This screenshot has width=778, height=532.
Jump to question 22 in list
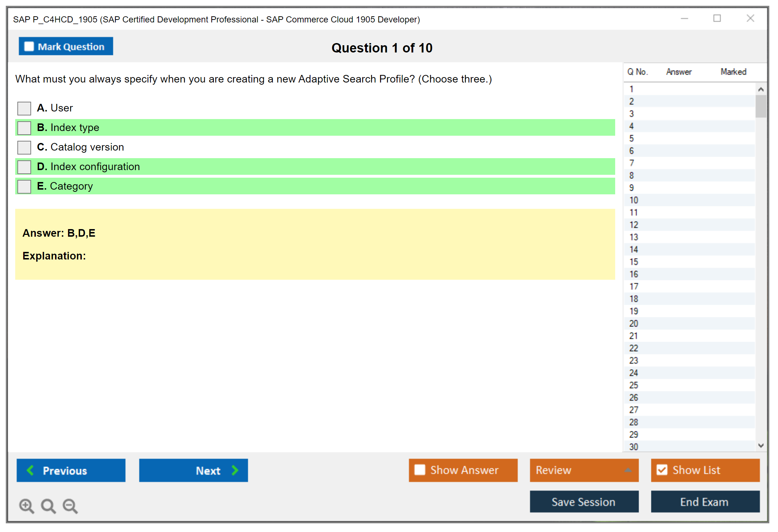(x=634, y=348)
